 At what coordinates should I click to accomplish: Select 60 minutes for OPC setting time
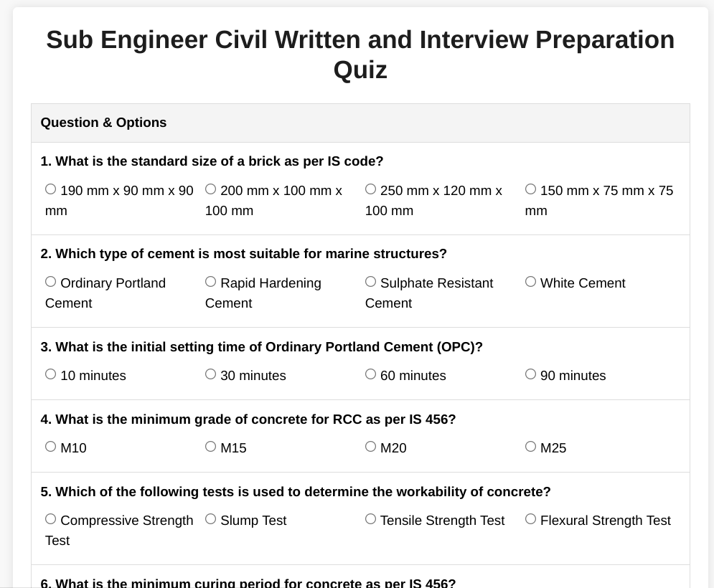(370, 374)
